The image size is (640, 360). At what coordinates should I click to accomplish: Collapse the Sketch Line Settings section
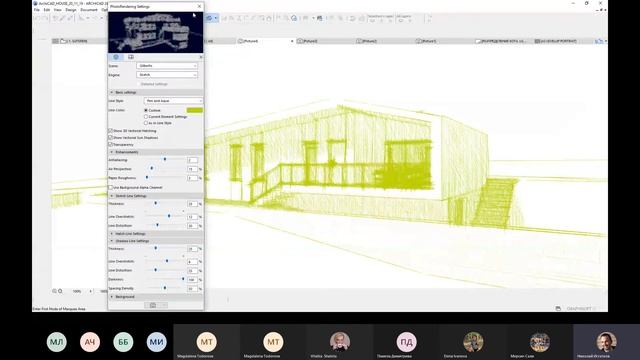click(x=156, y=196)
